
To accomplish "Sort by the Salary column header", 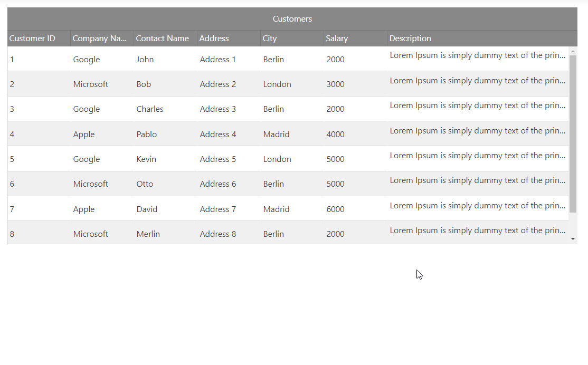I will click(337, 39).
